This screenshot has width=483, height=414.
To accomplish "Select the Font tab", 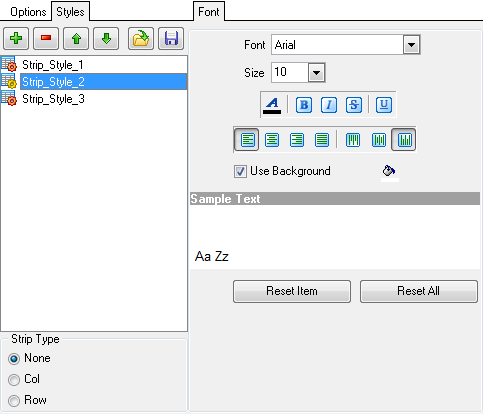I will pyautogui.click(x=209, y=11).
